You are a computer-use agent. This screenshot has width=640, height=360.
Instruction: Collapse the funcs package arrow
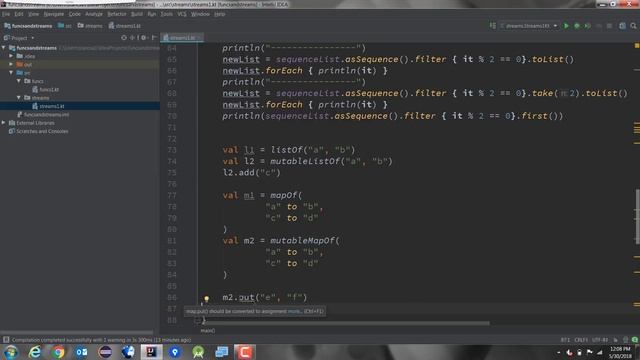(19, 81)
